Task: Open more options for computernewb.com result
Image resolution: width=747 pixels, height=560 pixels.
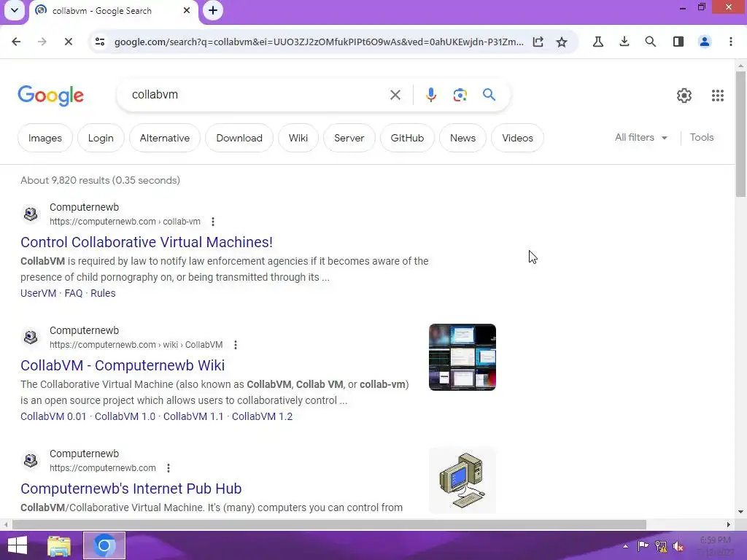Action: 169,468
